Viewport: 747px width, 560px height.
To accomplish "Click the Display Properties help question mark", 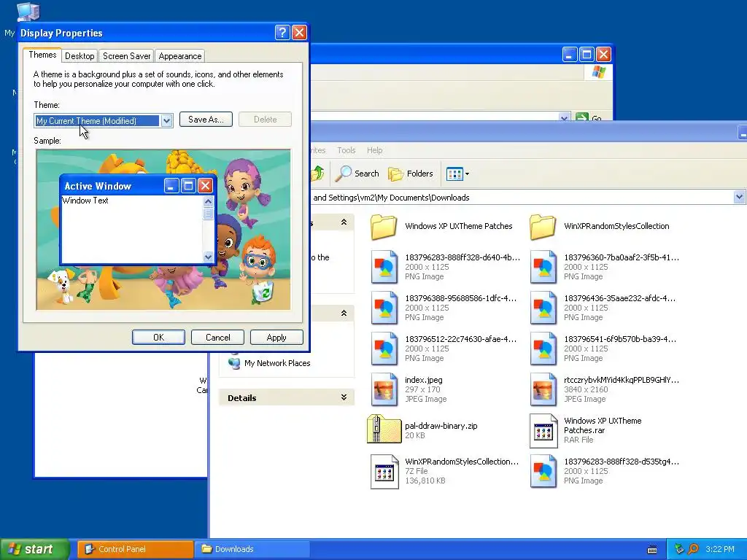I will 282,32.
